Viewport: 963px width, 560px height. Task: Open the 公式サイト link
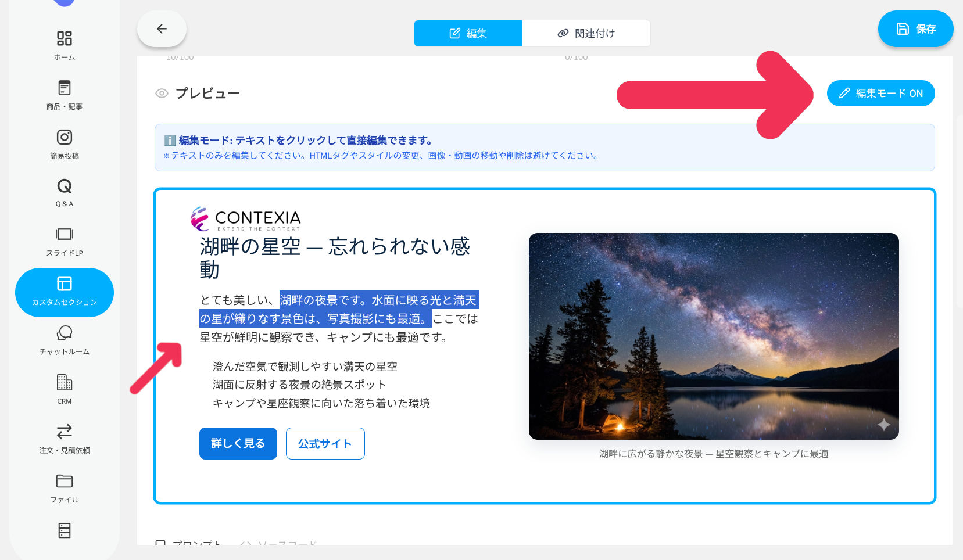click(x=325, y=443)
